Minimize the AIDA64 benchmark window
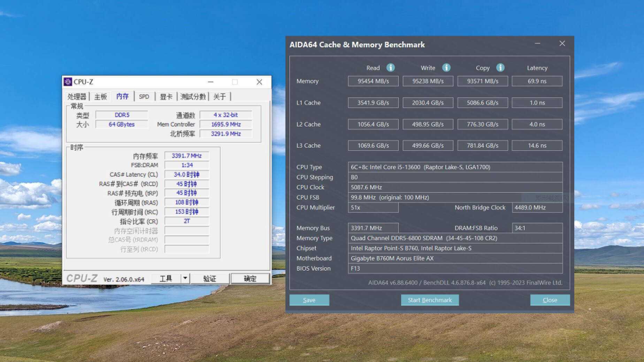Image resolution: width=644 pixels, height=362 pixels. point(537,44)
